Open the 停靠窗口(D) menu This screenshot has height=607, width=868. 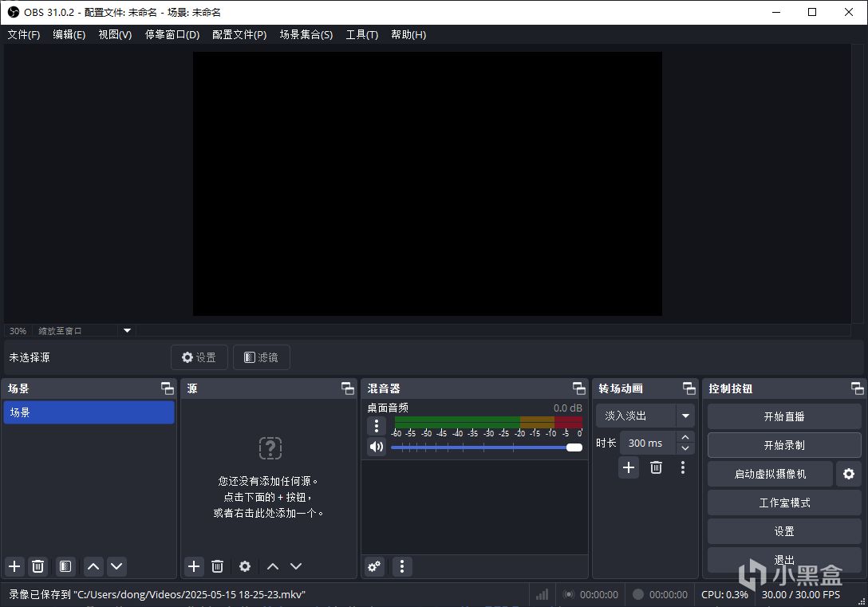(172, 34)
